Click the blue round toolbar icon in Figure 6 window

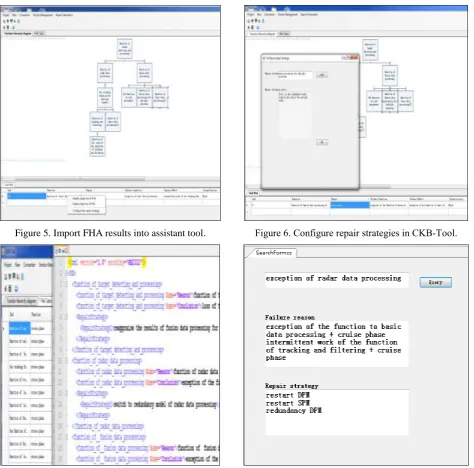258,27
